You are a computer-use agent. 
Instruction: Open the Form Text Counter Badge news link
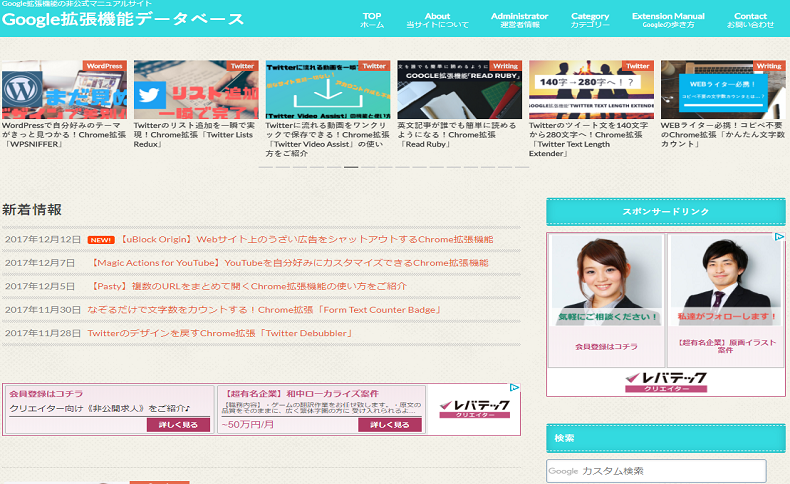264,310
